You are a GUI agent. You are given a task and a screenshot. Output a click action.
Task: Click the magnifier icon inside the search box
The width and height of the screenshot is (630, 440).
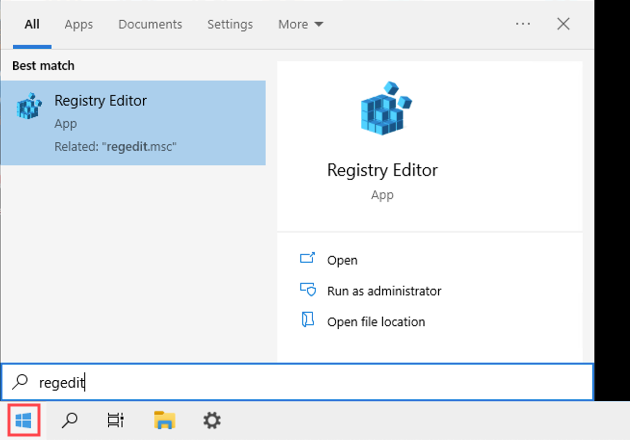click(x=20, y=382)
